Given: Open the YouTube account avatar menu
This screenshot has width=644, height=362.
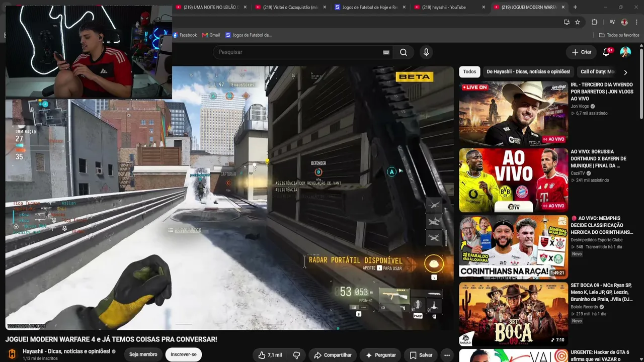Looking at the screenshot, I should point(625,52).
